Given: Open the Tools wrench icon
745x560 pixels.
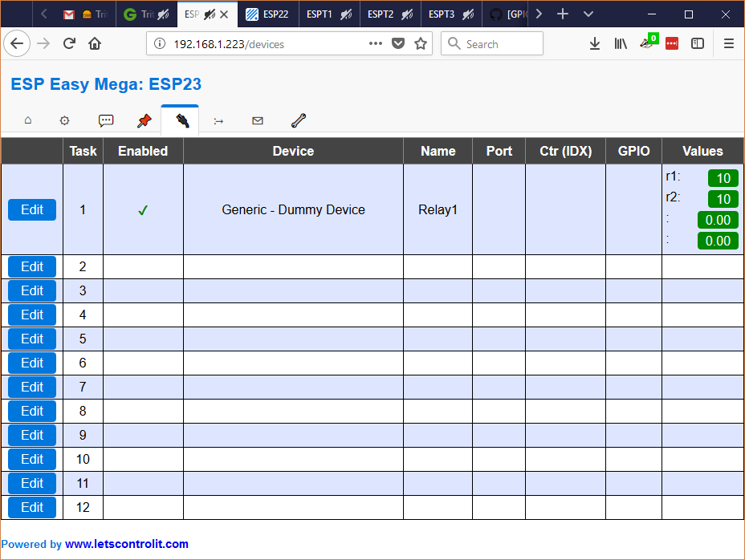Looking at the screenshot, I should tap(298, 120).
